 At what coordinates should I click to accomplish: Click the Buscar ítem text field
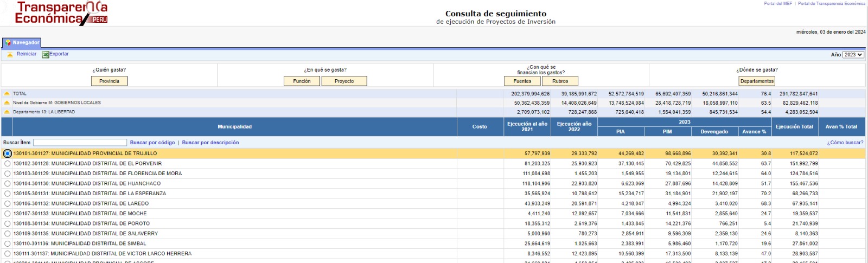(80, 143)
